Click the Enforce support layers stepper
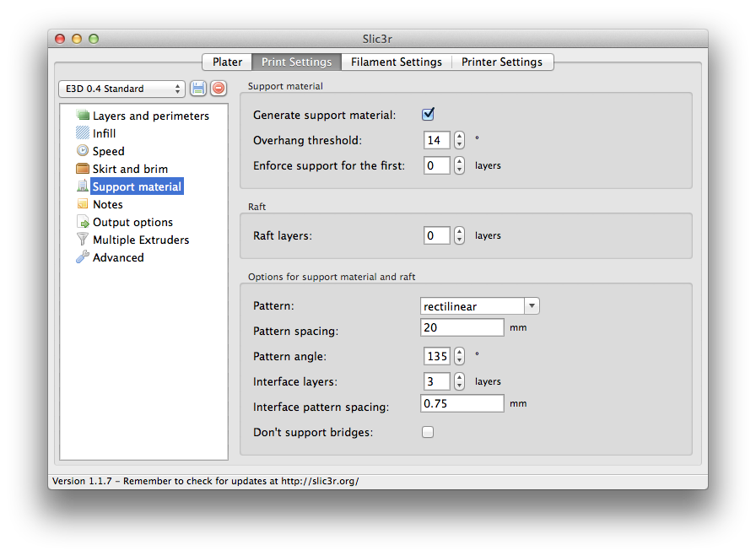The image size is (756, 556). click(460, 165)
